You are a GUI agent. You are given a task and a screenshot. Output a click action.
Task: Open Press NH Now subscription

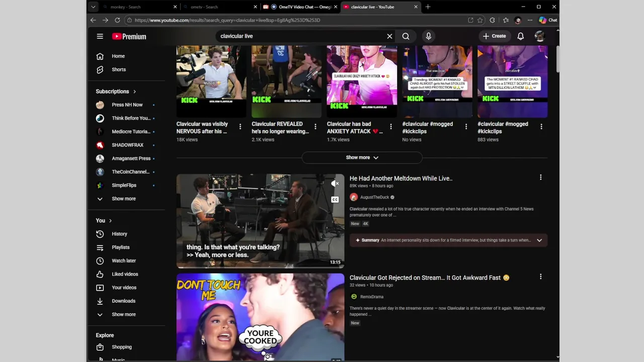126,105
